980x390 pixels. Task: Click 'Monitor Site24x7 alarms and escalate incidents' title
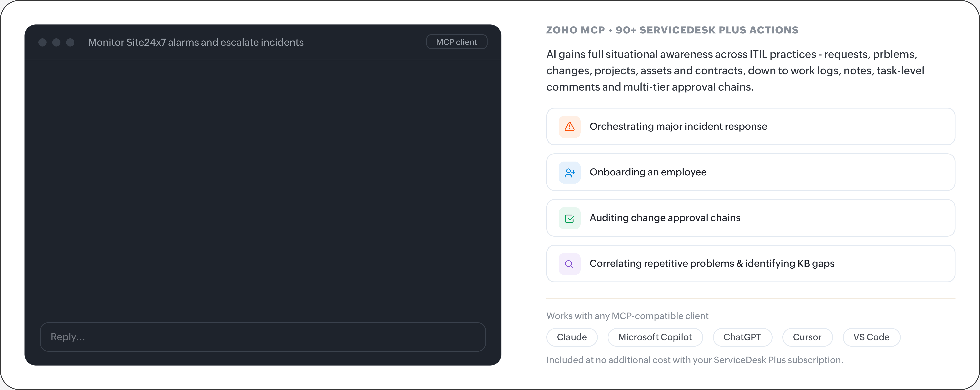click(196, 42)
